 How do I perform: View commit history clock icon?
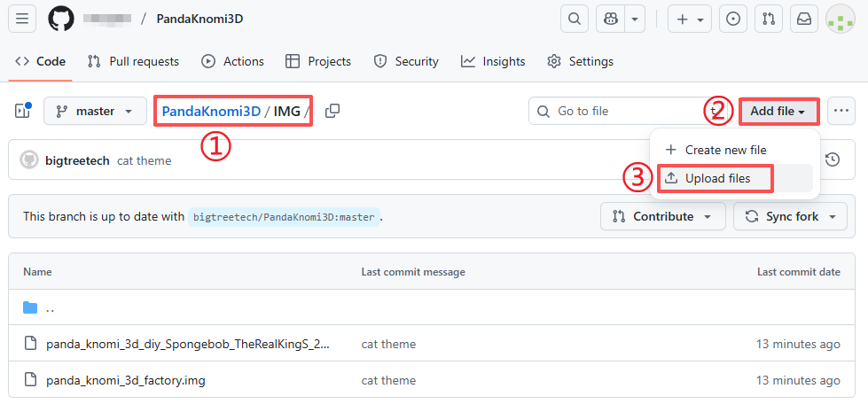pos(832,159)
